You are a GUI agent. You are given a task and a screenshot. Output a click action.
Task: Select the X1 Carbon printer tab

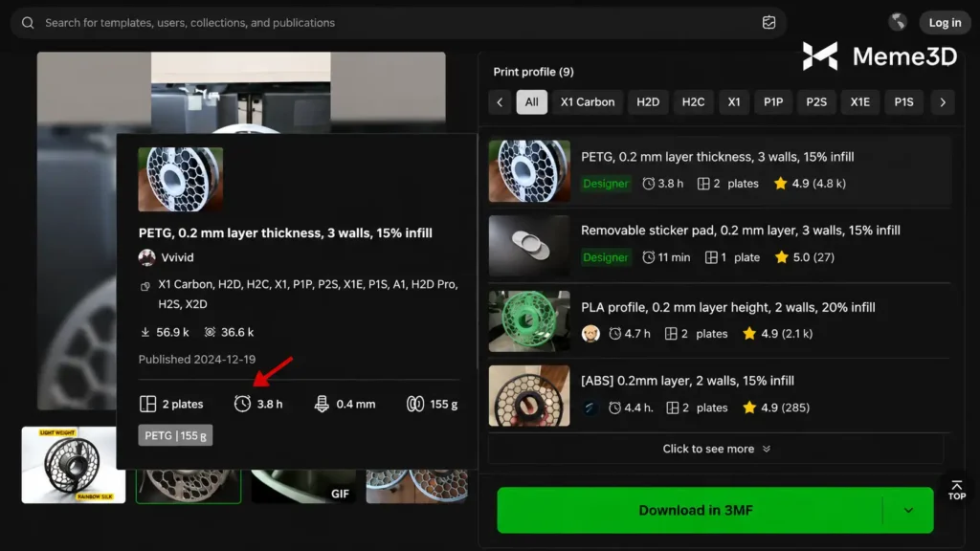587,101
